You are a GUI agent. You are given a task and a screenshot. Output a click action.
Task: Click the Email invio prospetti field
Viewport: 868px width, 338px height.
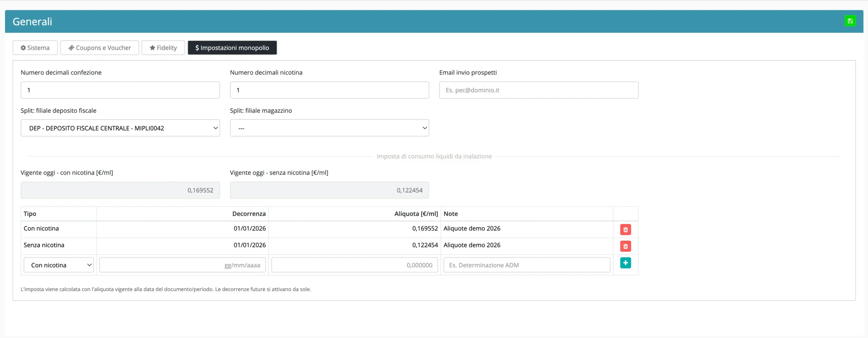tap(539, 90)
